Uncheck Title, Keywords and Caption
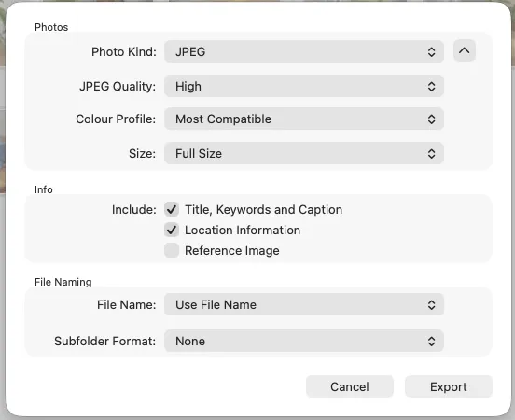The height and width of the screenshot is (420, 515). click(172, 209)
